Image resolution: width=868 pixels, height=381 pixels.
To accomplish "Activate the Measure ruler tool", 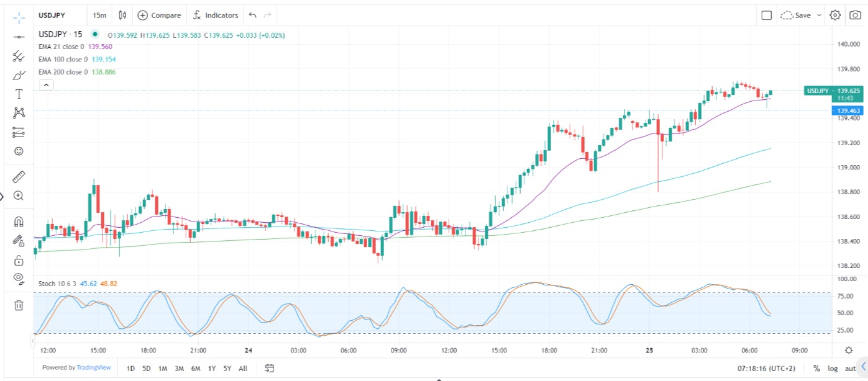I will tap(19, 176).
